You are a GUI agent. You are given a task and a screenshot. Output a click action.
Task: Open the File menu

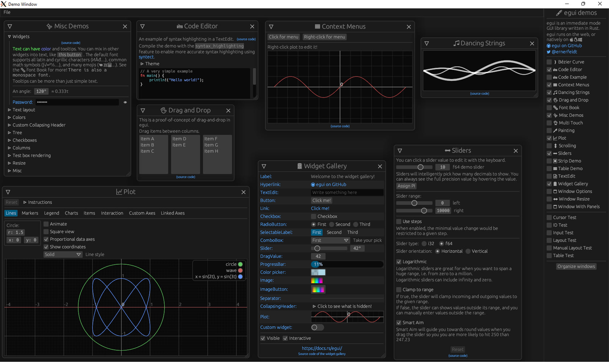tap(7, 12)
